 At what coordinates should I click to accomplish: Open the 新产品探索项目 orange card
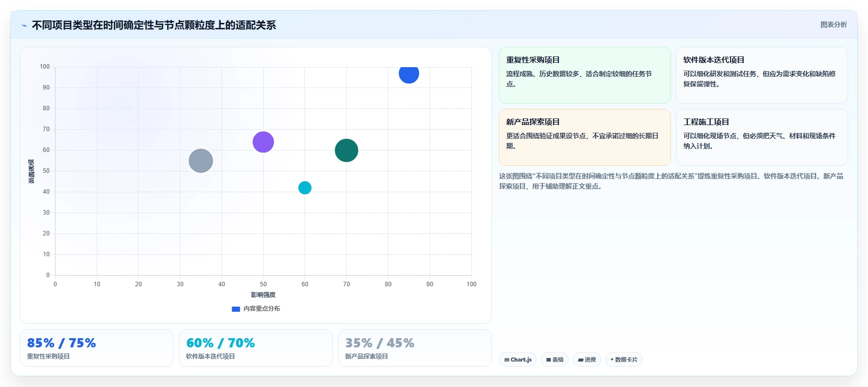(x=585, y=137)
